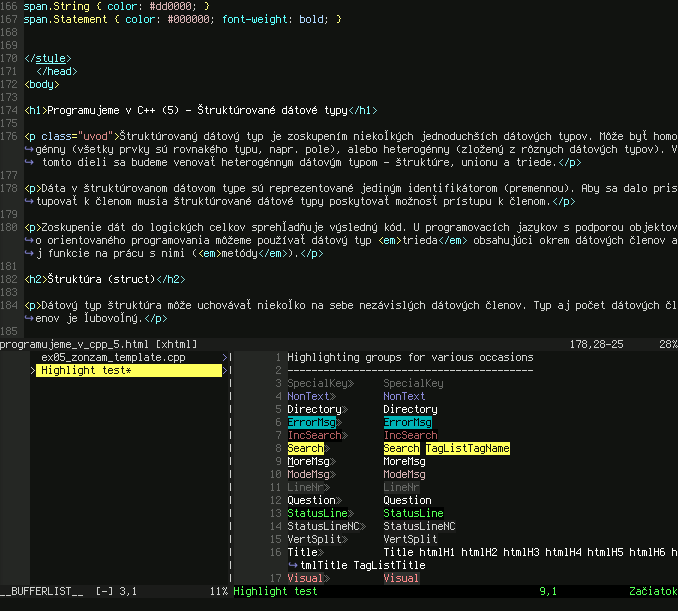Click the opening body tag on line 172
Screen dimensions: 678x611
pyautogui.click(x=42, y=84)
